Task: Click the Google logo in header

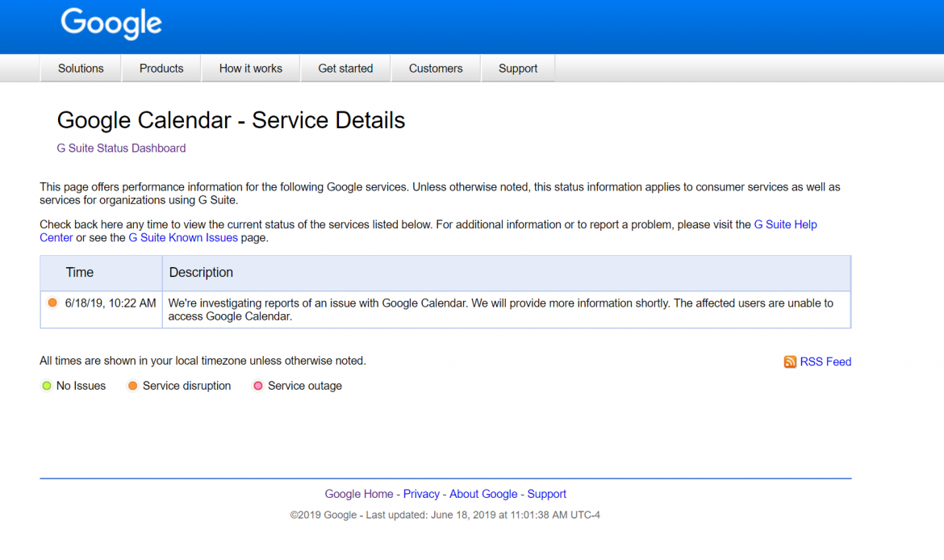Action: coord(111,23)
